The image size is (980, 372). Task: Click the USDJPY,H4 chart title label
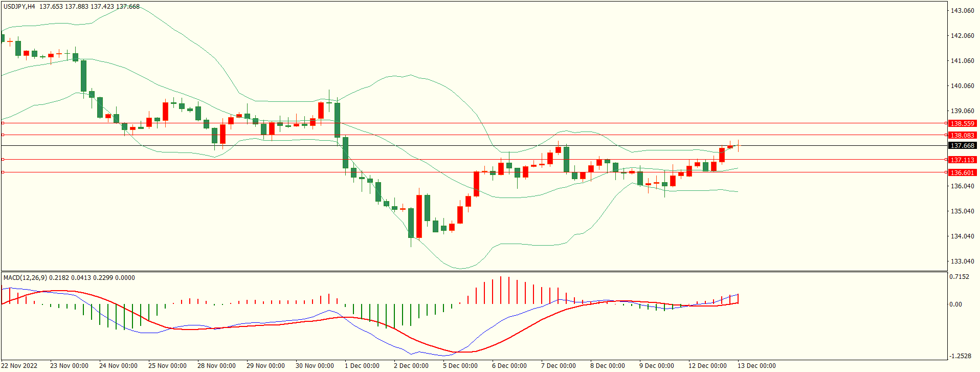coord(19,7)
